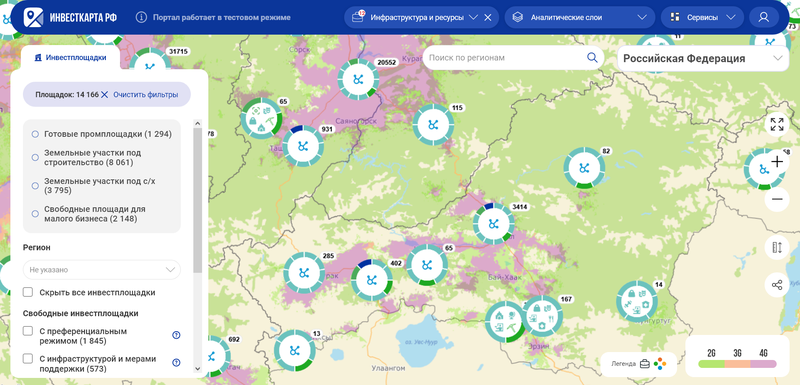
Task: Expand the Аналитические слои dropdown
Action: pyautogui.click(x=580, y=17)
